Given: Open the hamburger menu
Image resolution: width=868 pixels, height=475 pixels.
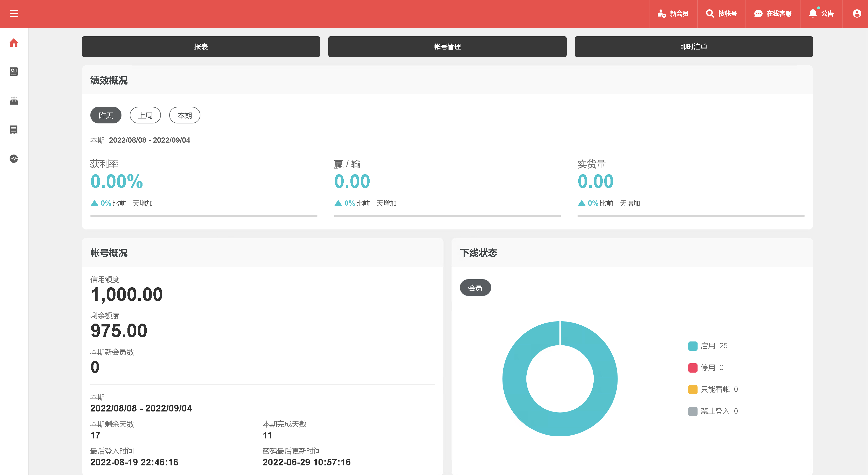Looking at the screenshot, I should (x=14, y=13).
